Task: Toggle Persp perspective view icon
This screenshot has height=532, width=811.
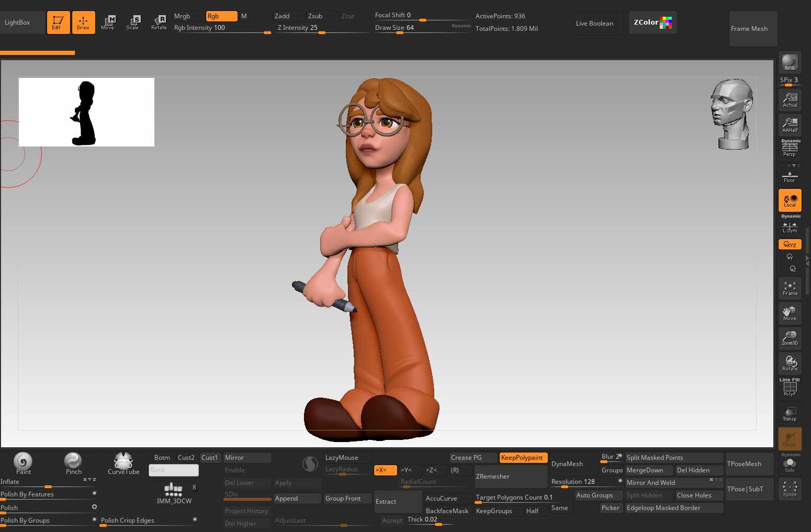Action: 790,149
